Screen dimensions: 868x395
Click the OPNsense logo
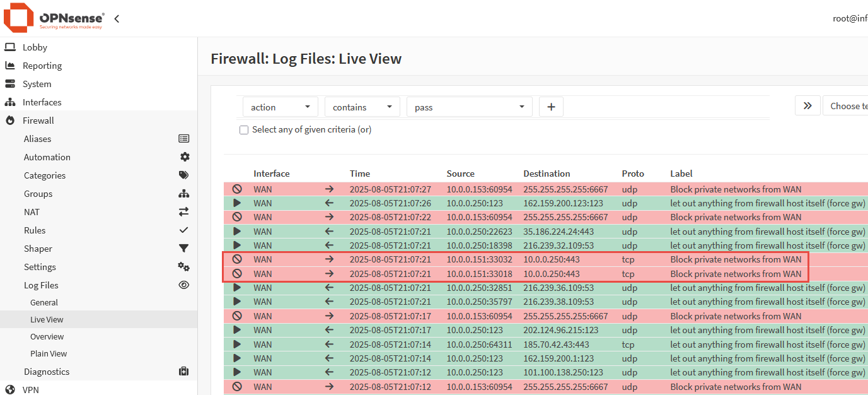pos(54,18)
